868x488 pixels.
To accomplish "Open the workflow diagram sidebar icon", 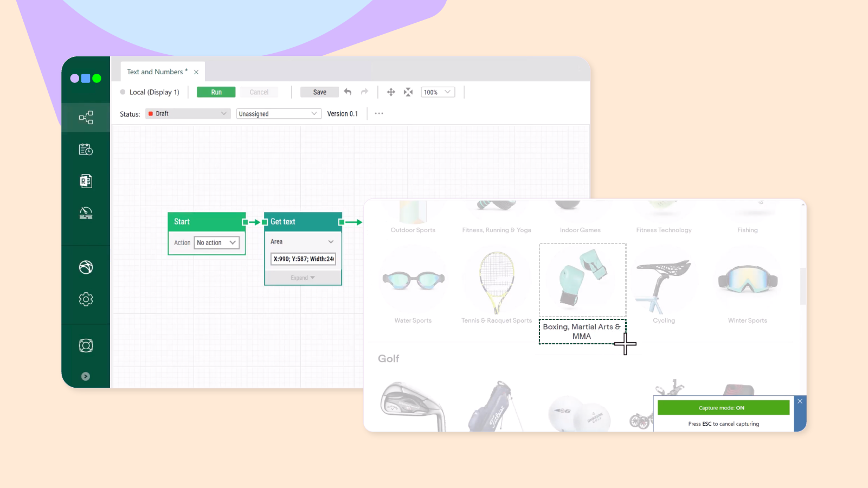I will click(86, 118).
